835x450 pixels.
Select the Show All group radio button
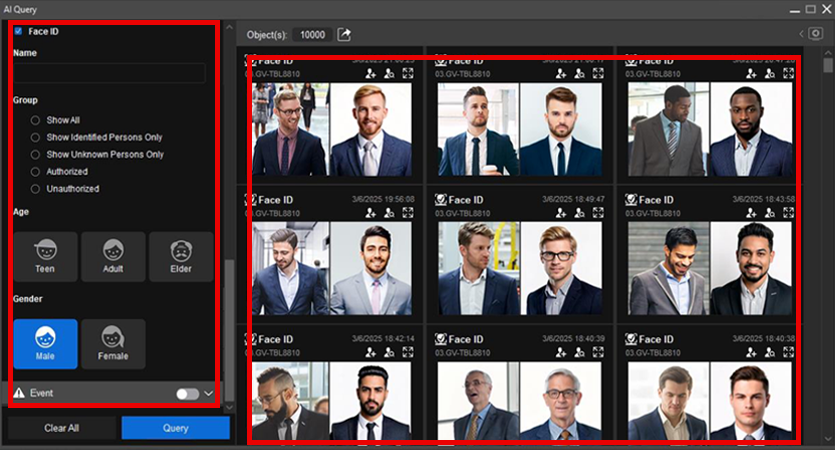(36, 120)
